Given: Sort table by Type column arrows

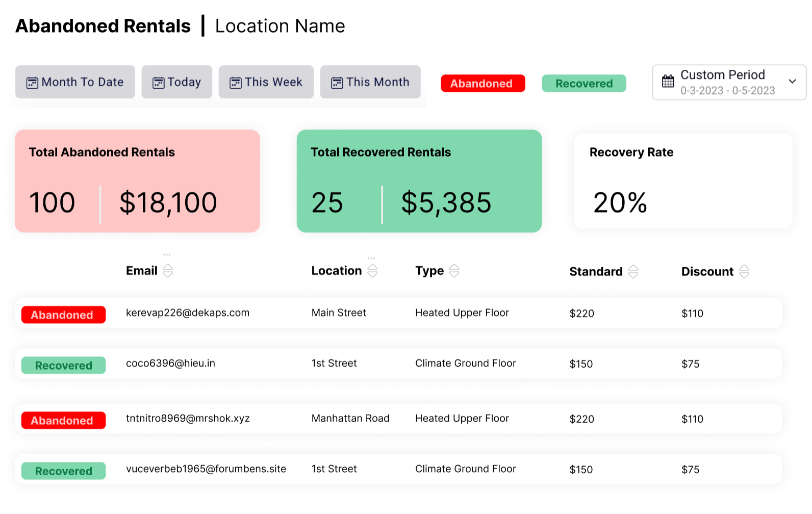Looking at the screenshot, I should click(x=454, y=271).
